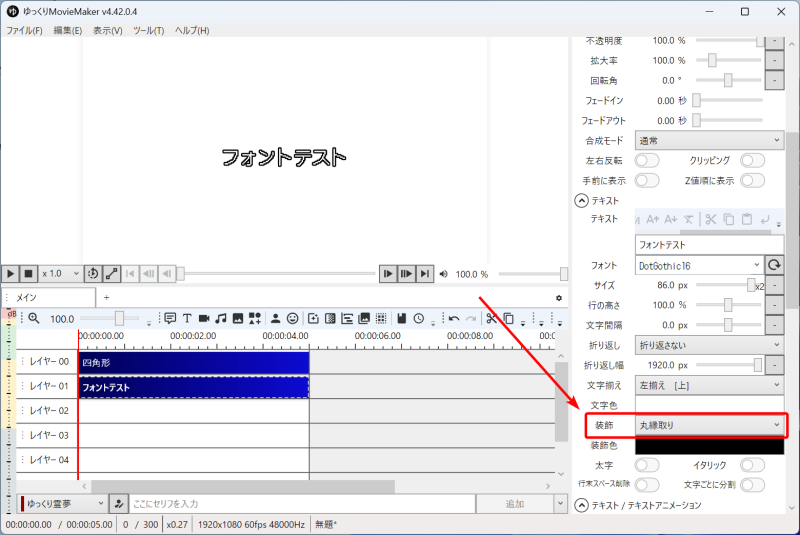Add a video item with the camera icon
The width and height of the screenshot is (800, 535).
pos(204,318)
